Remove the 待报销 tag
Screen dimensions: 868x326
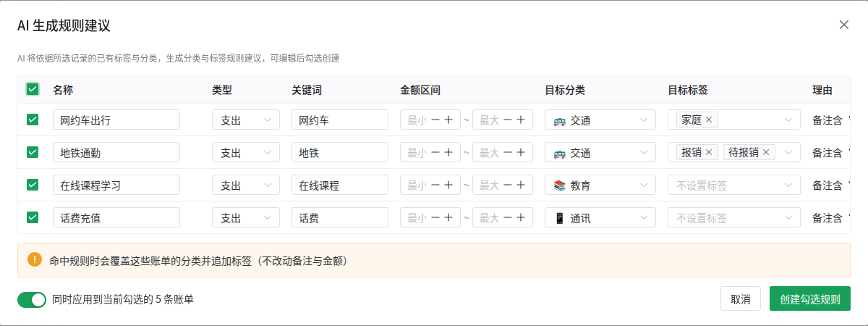click(766, 152)
